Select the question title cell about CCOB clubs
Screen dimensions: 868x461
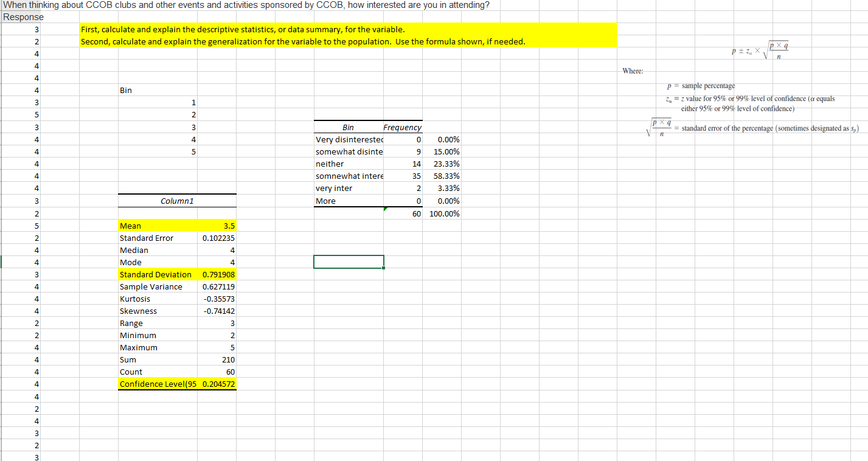point(247,5)
